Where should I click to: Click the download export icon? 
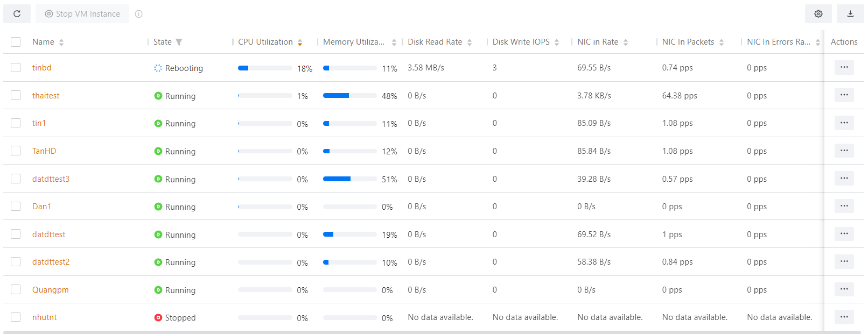tap(850, 14)
